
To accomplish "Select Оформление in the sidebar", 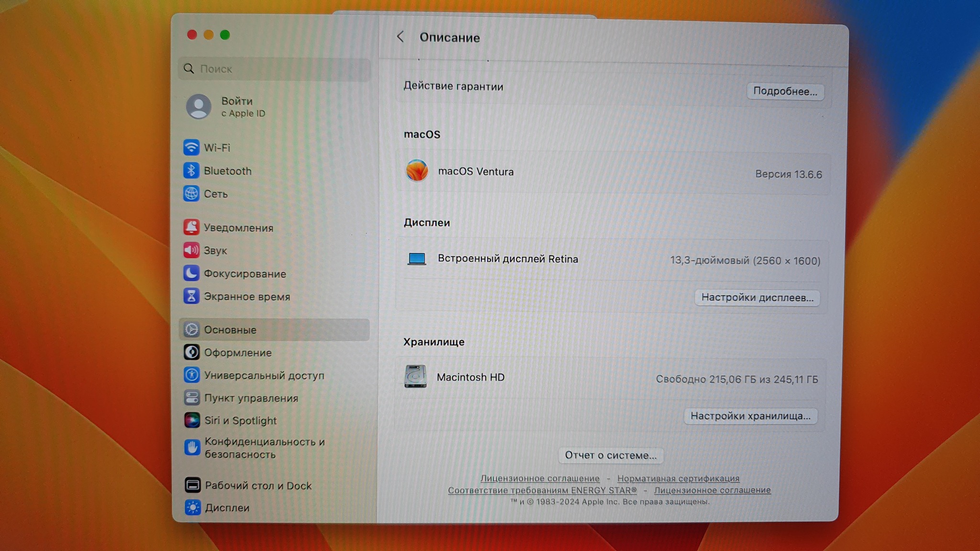I will [238, 353].
